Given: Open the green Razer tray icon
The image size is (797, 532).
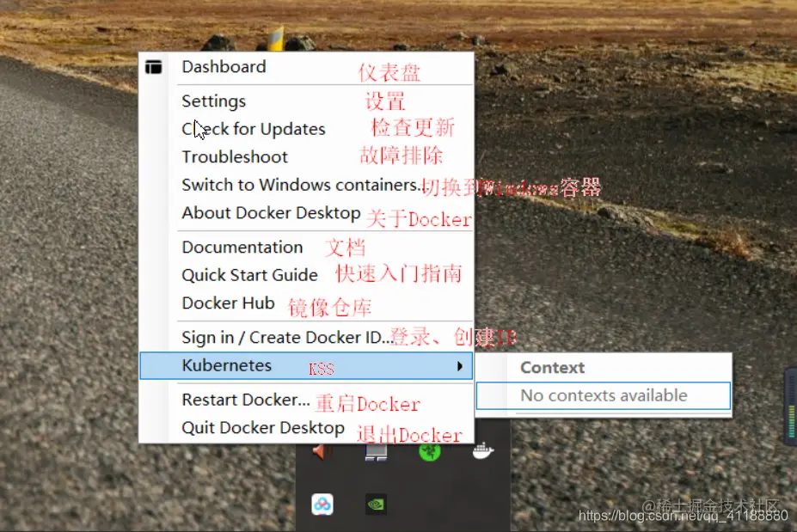Looking at the screenshot, I should click(430, 451).
